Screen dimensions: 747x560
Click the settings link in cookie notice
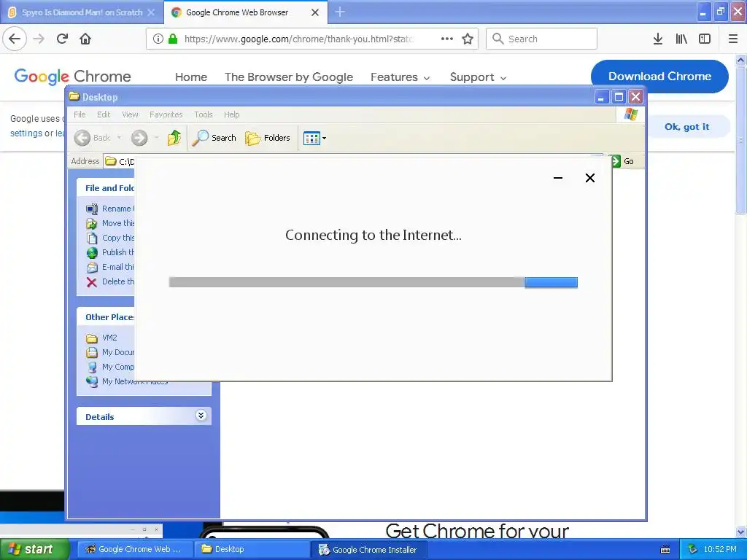(x=26, y=133)
